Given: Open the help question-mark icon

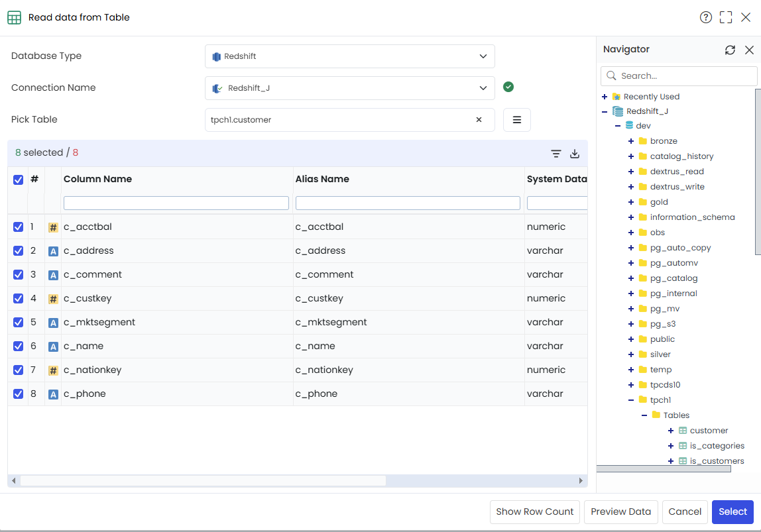Looking at the screenshot, I should (706, 17).
